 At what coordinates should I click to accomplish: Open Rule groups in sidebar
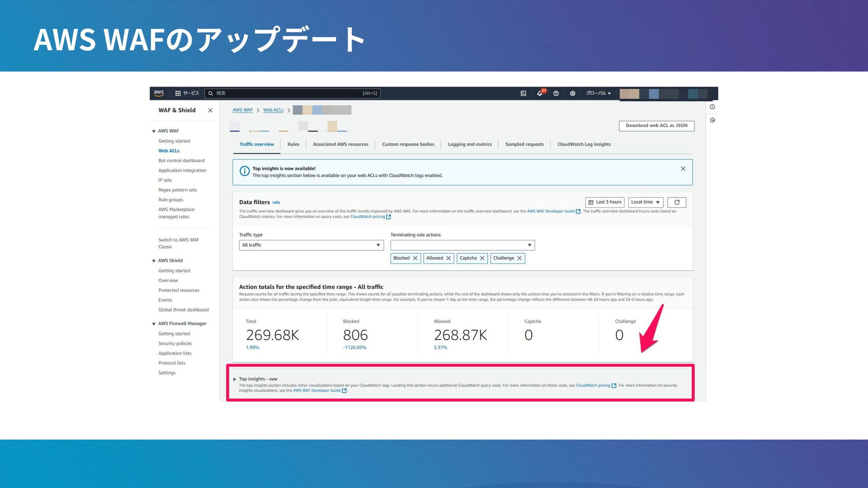point(171,200)
